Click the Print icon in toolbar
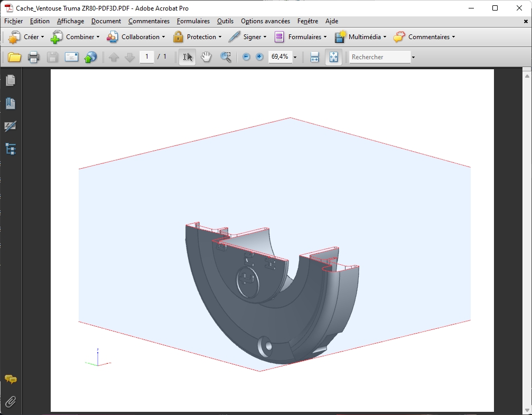The width and height of the screenshot is (532, 415). coord(33,57)
